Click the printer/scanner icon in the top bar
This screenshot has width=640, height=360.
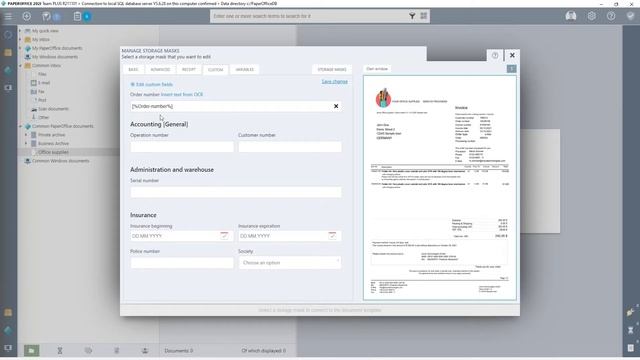point(571,16)
